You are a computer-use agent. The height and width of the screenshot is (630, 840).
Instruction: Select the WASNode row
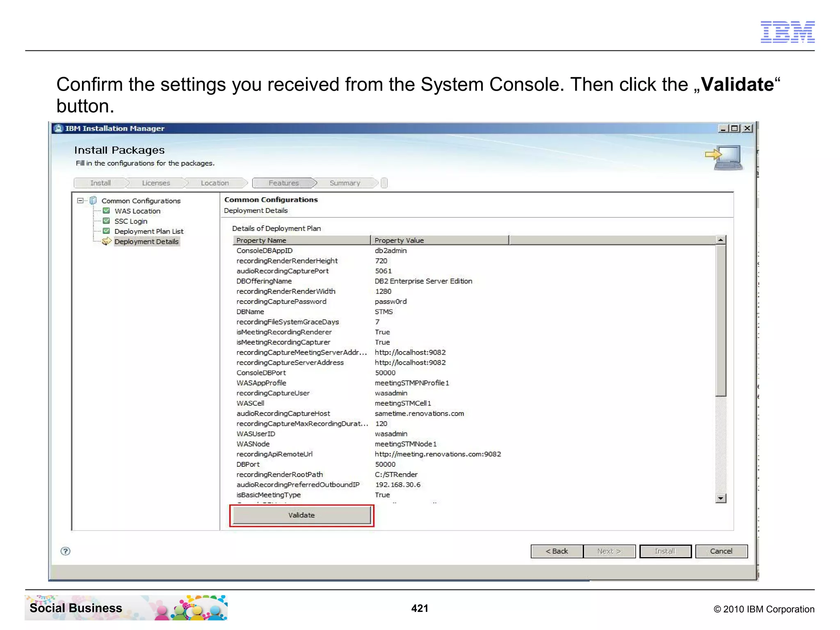[x=474, y=444]
